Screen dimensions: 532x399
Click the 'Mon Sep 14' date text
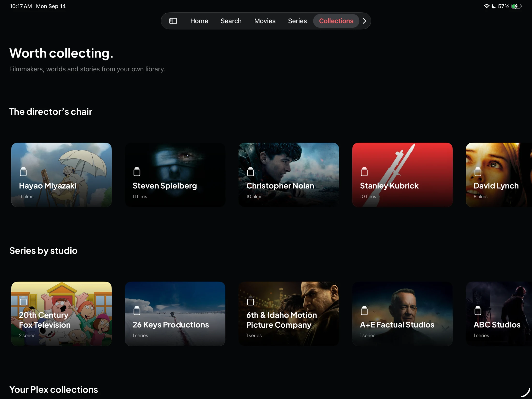[x=51, y=6]
